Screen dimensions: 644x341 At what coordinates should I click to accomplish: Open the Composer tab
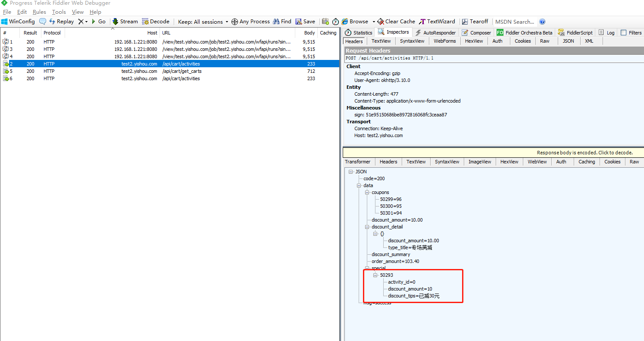[476, 33]
